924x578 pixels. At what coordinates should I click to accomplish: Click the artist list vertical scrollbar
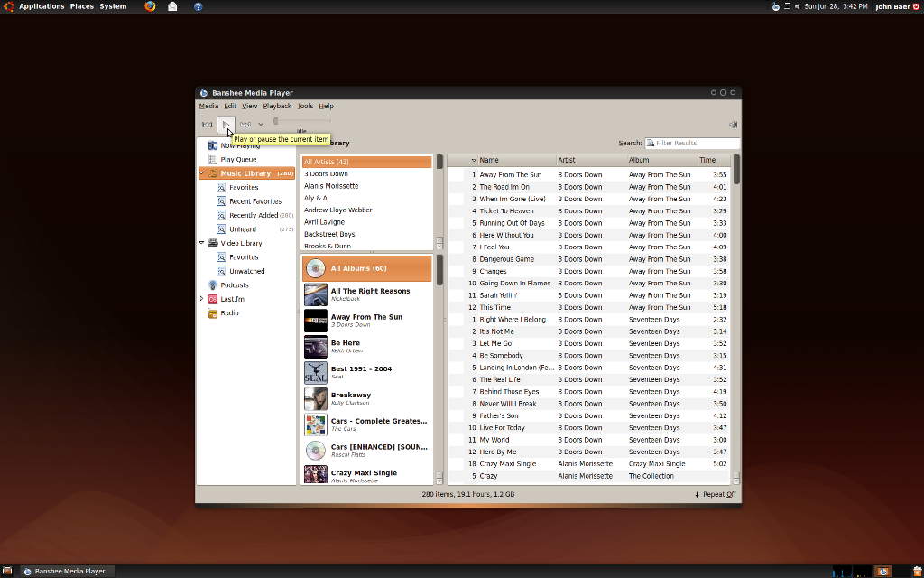point(439,202)
